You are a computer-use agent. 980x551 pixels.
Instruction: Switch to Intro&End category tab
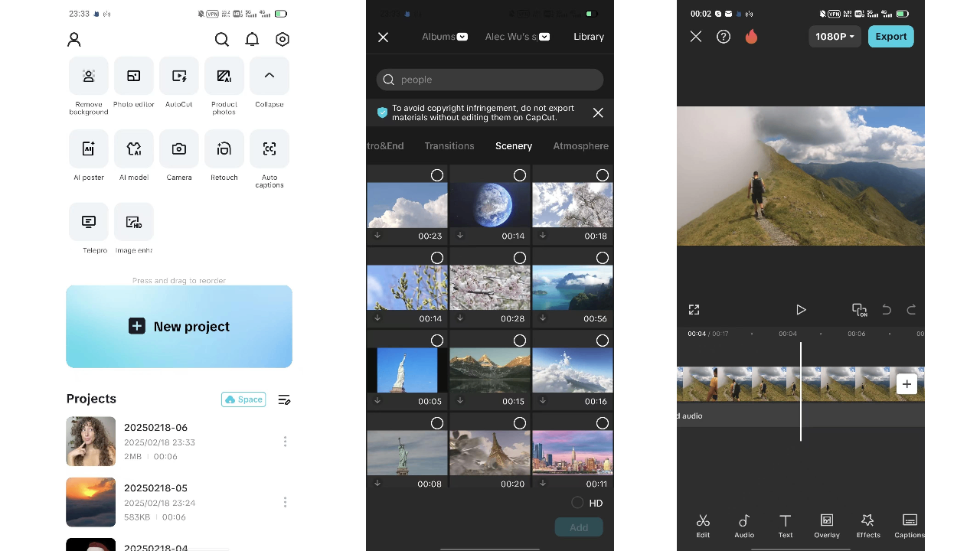pyautogui.click(x=385, y=146)
